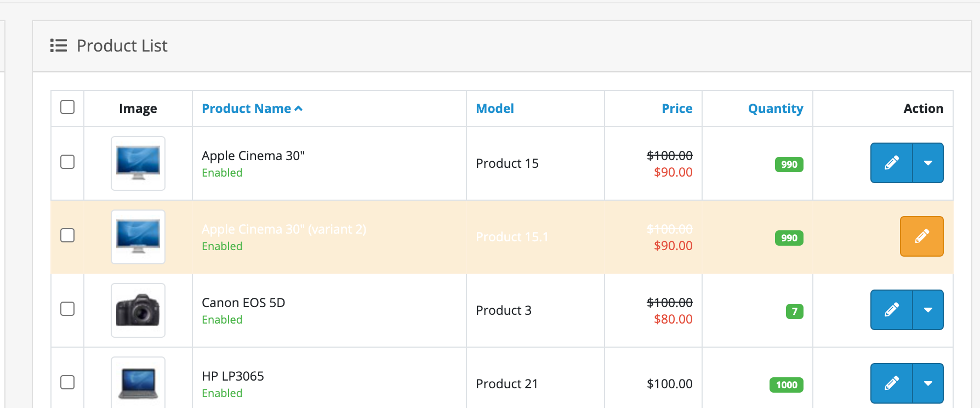This screenshot has width=980, height=408.
Task: Click the HP LP3065 laptop image
Action: click(138, 383)
